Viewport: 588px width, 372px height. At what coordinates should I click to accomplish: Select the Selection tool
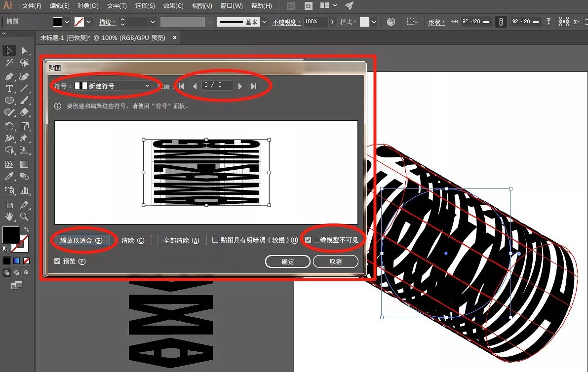click(8, 50)
